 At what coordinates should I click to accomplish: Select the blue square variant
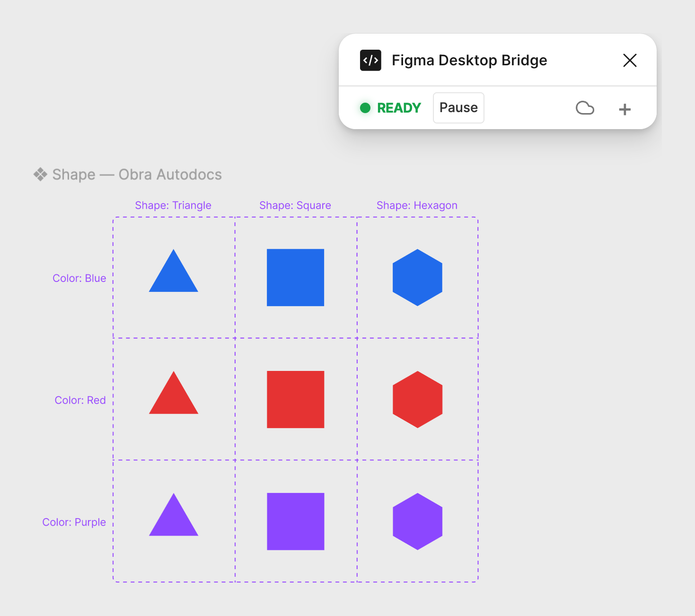click(295, 278)
